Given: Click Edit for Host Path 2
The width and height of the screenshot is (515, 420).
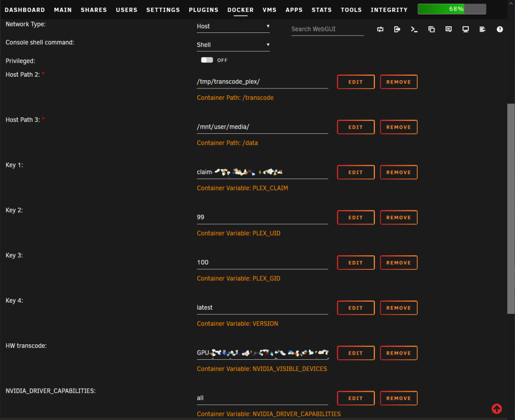Looking at the screenshot, I should click(x=356, y=82).
